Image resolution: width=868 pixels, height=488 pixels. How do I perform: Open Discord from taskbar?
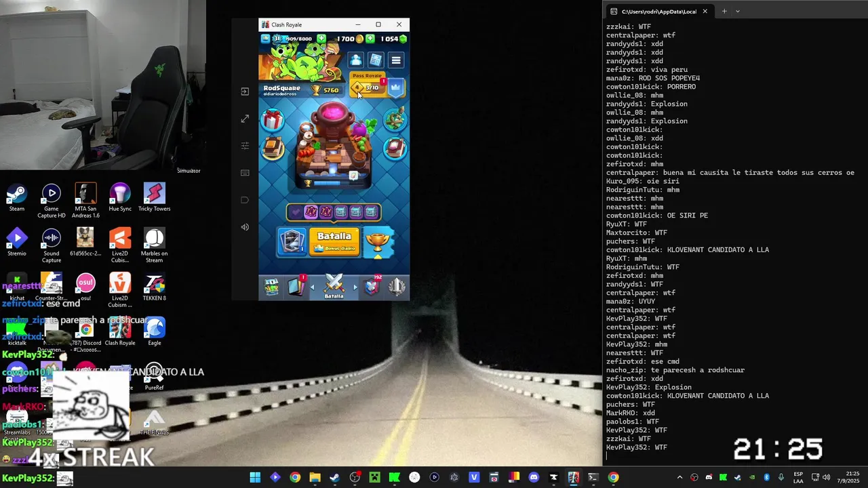(x=534, y=478)
